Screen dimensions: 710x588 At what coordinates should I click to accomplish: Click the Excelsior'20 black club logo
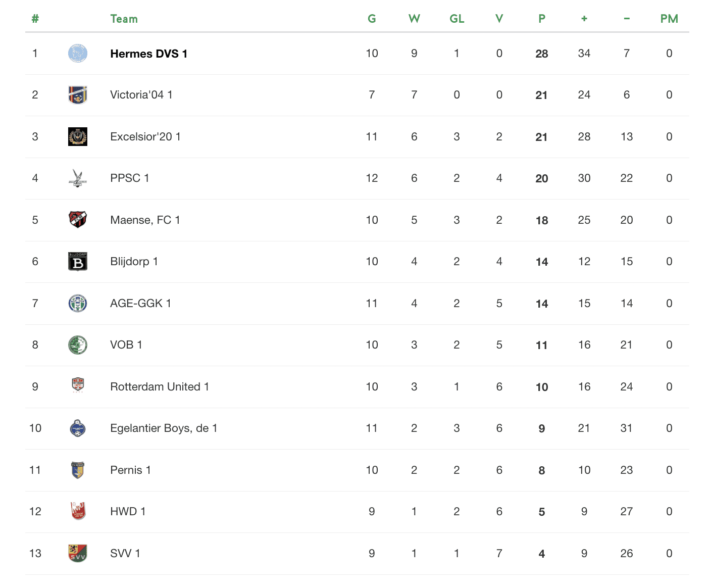(x=78, y=136)
